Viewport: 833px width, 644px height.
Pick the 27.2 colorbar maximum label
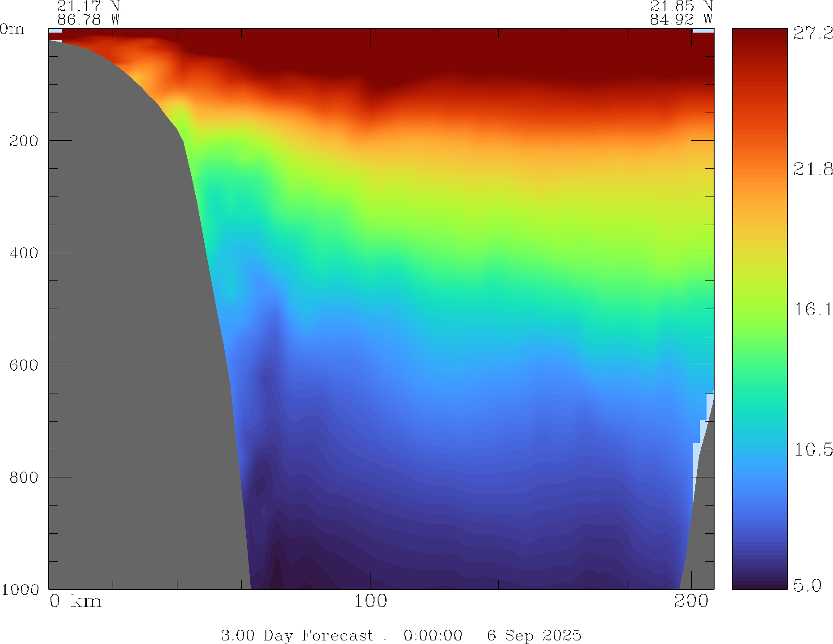pos(813,33)
